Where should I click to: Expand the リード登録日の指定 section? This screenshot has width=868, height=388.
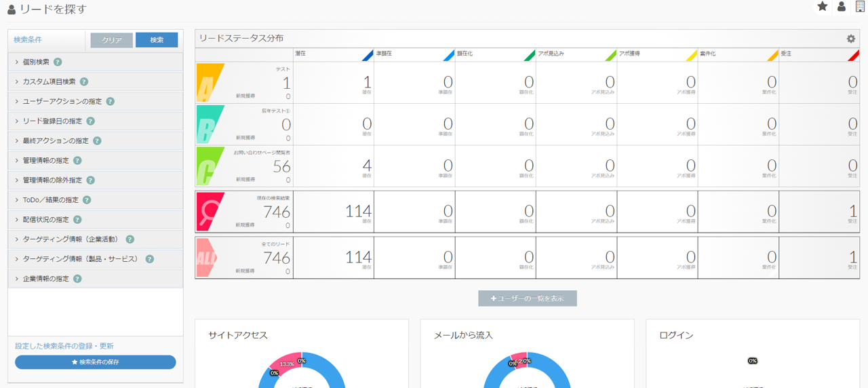click(96, 121)
